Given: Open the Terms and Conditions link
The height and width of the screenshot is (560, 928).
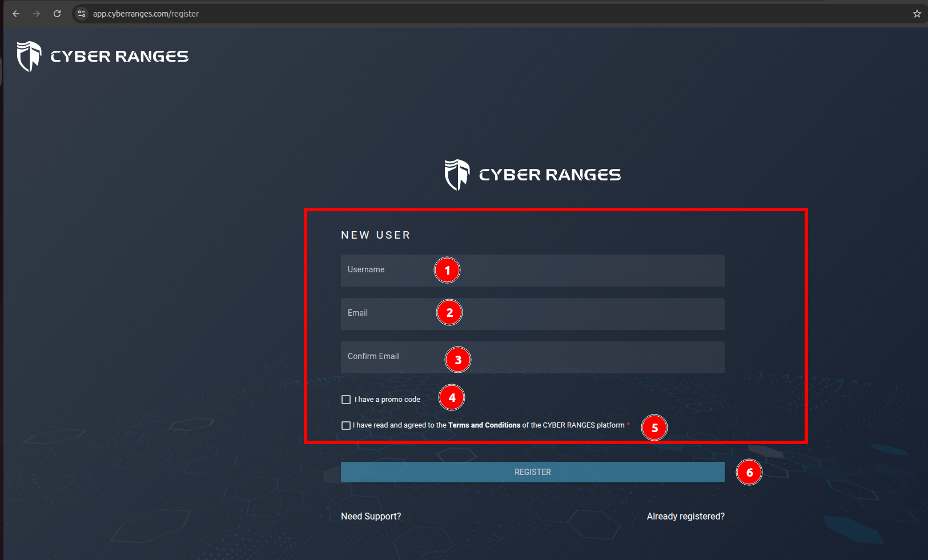Looking at the screenshot, I should pyautogui.click(x=484, y=425).
